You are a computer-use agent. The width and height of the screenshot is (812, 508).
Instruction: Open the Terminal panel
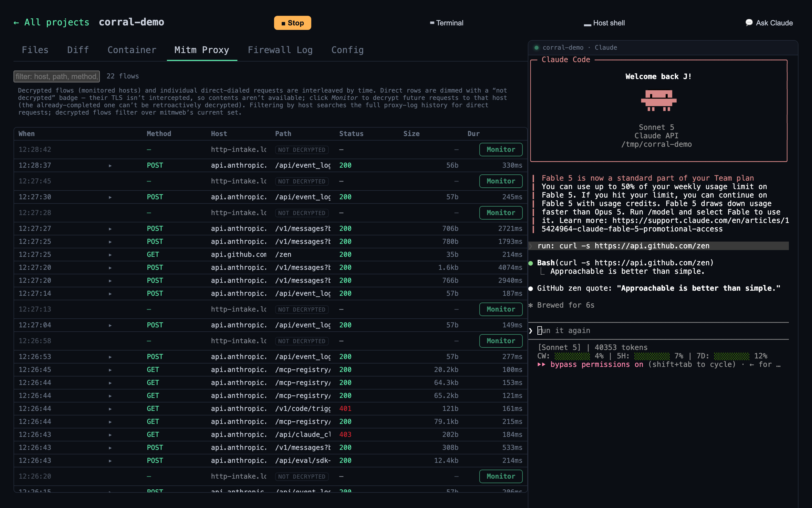click(x=447, y=23)
